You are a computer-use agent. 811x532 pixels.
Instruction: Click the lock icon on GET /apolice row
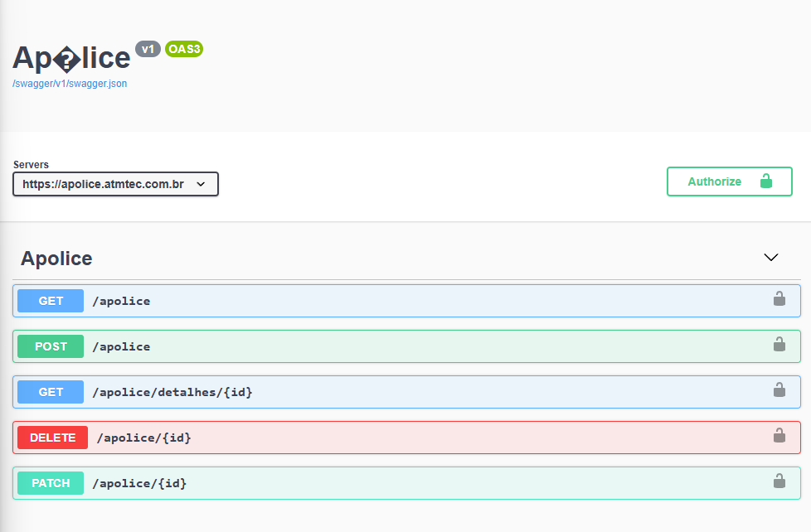click(779, 299)
